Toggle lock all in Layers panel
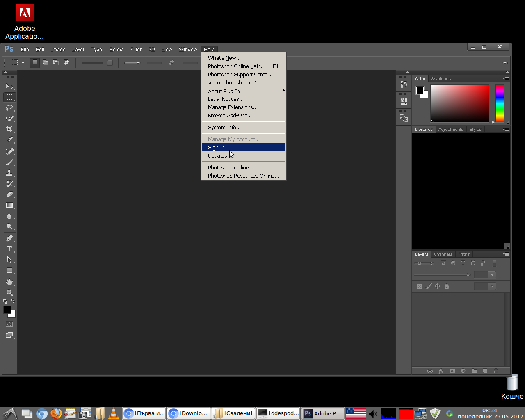Viewport: 525px width, 420px height. point(447,286)
